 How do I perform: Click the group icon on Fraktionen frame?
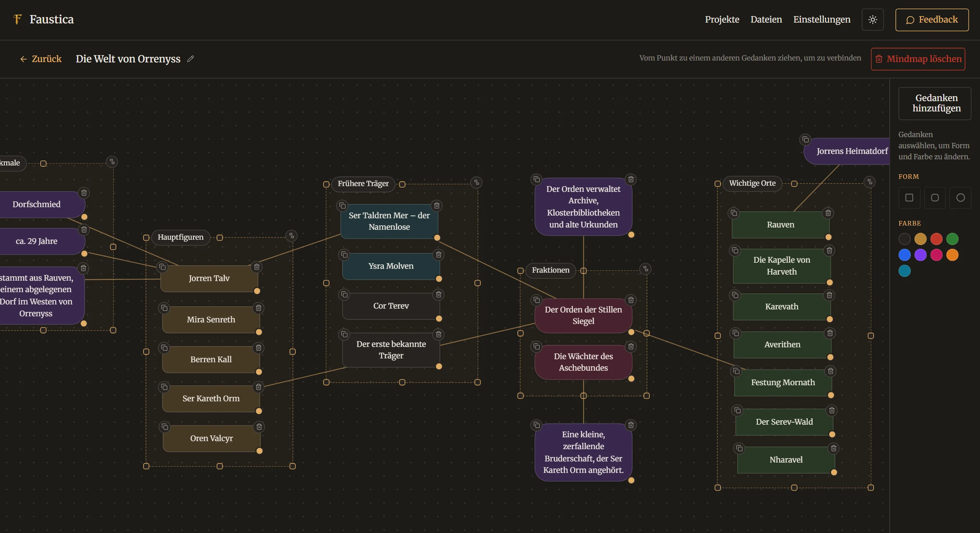(645, 269)
